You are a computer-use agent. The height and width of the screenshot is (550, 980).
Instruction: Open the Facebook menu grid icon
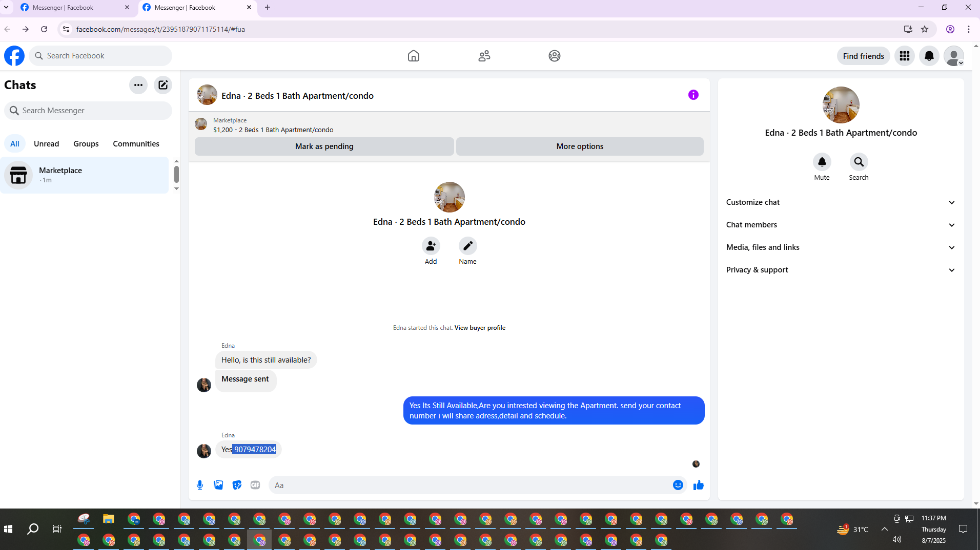click(905, 56)
